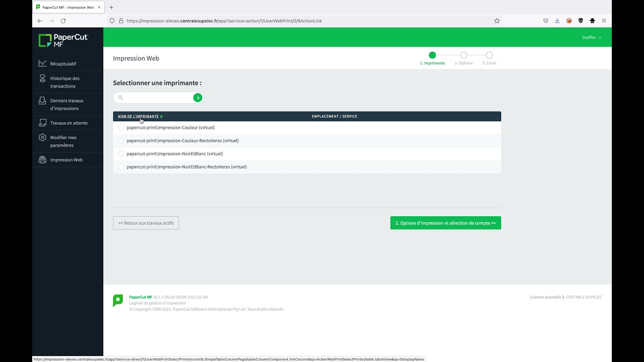Open Impression Web in the sidebar

pyautogui.click(x=67, y=160)
